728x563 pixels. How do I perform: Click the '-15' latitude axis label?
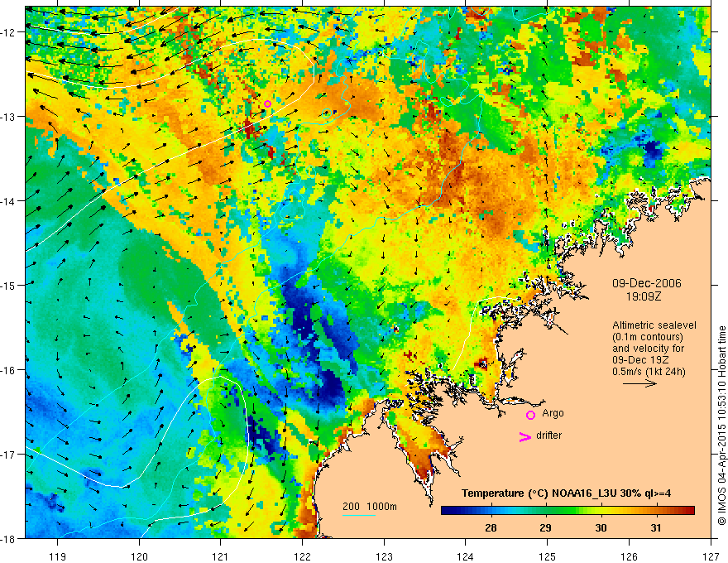click(9, 285)
